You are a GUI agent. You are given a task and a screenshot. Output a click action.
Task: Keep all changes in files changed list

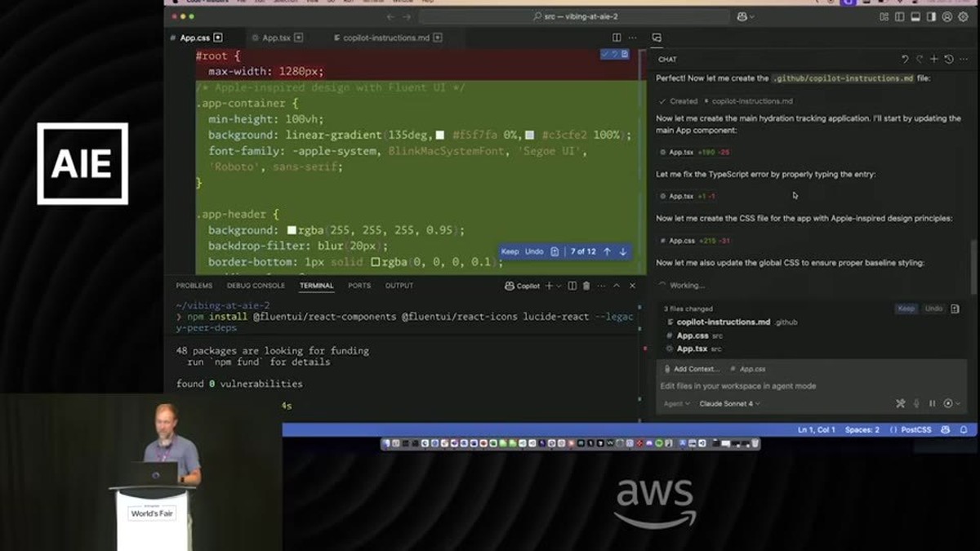pyautogui.click(x=906, y=309)
